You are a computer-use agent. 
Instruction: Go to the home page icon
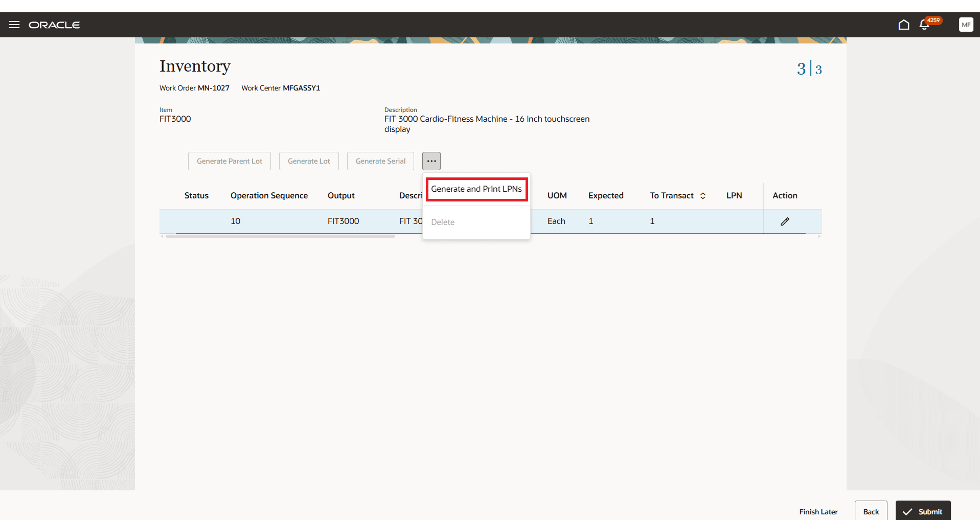903,24
